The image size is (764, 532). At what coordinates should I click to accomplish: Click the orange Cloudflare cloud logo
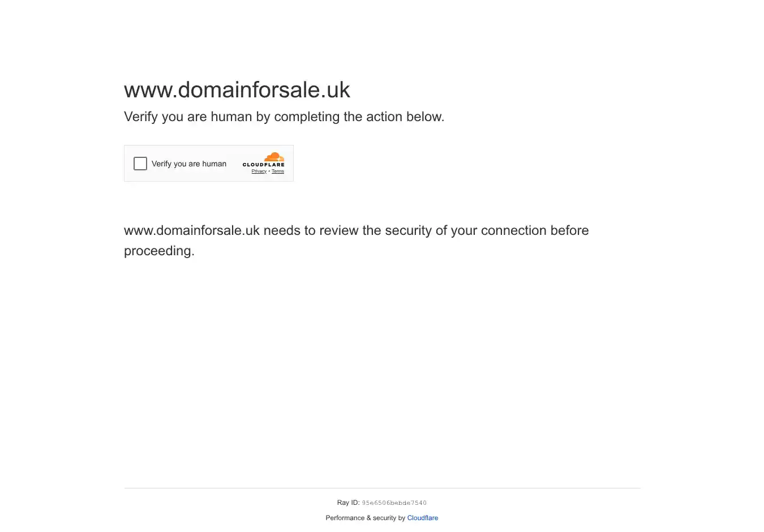274,157
